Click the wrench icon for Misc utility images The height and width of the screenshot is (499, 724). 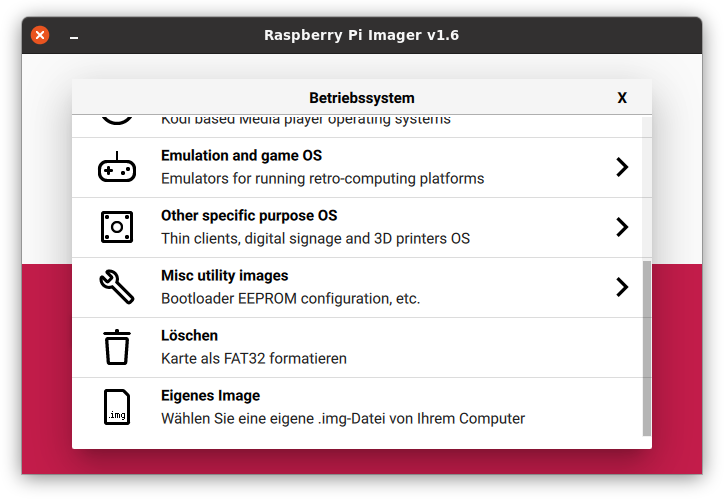(117, 287)
